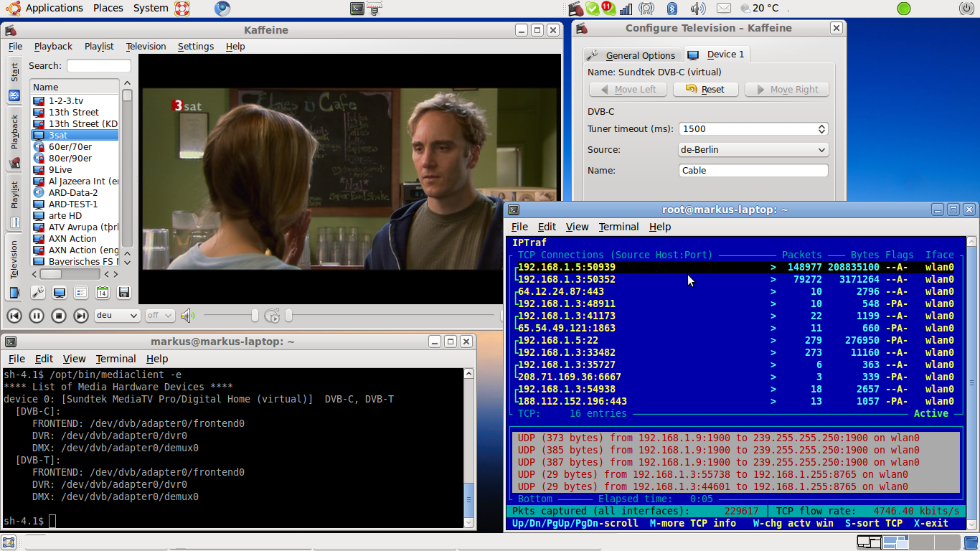Stop the Kaffeine playback
The image size is (980, 551).
pyautogui.click(x=59, y=316)
